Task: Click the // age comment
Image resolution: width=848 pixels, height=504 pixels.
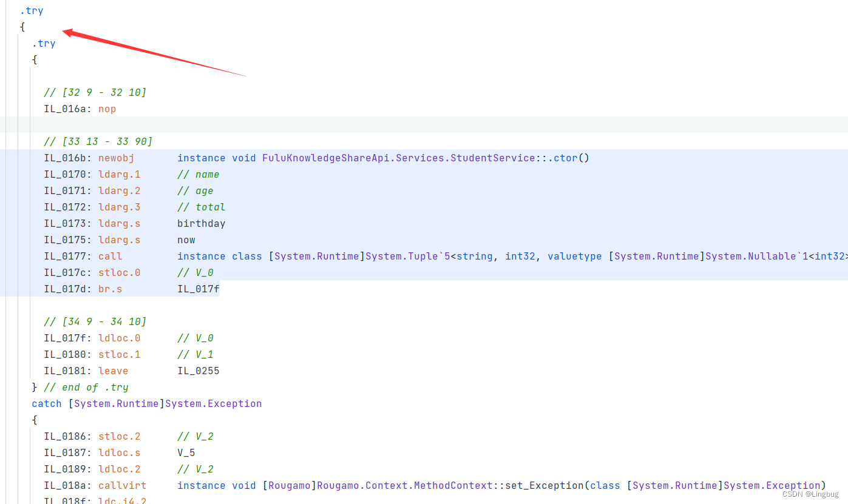Action: [x=195, y=191]
